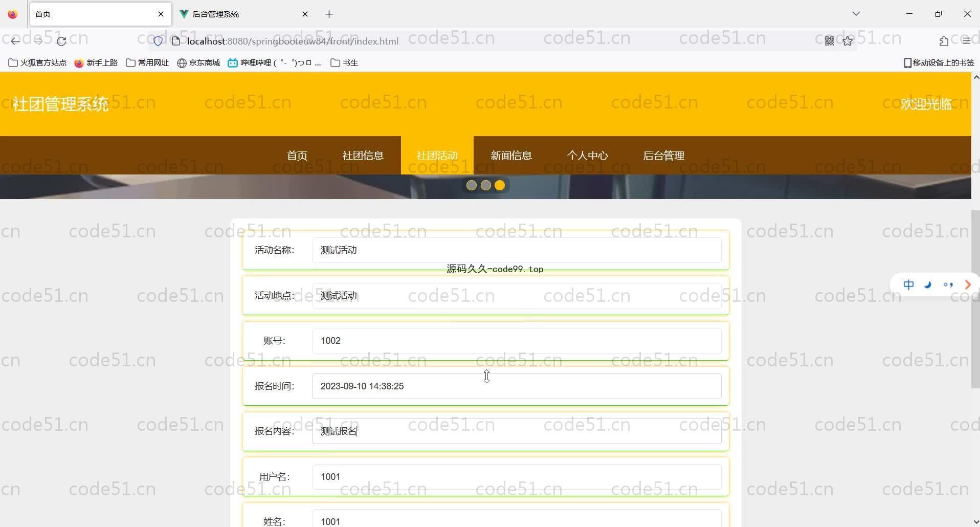980x527 pixels.
Task: Click the input method 中 icon
Action: 908,285
